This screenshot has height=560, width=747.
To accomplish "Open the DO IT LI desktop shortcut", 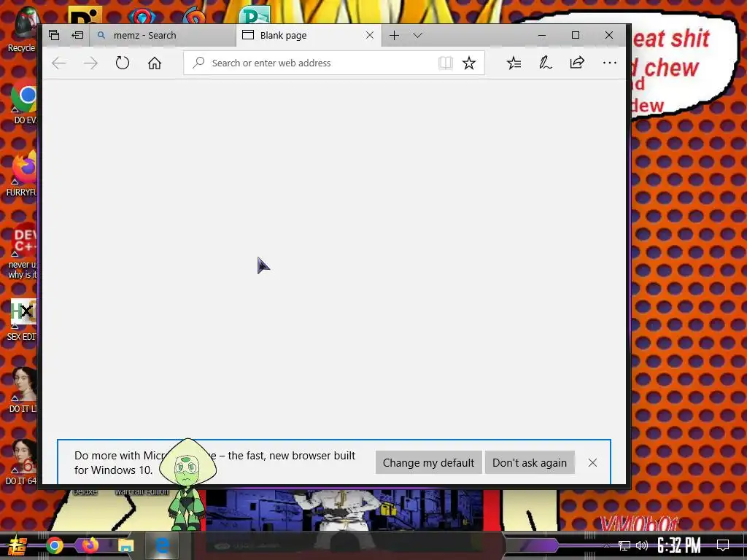I will (23, 389).
